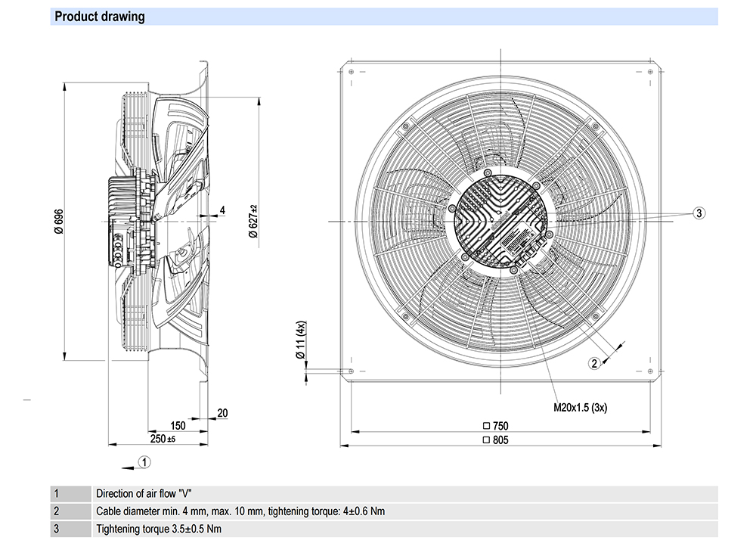The width and height of the screenshot is (756, 556).
Task: Click the Ø 627 diameter dimension label
Action: point(253,221)
